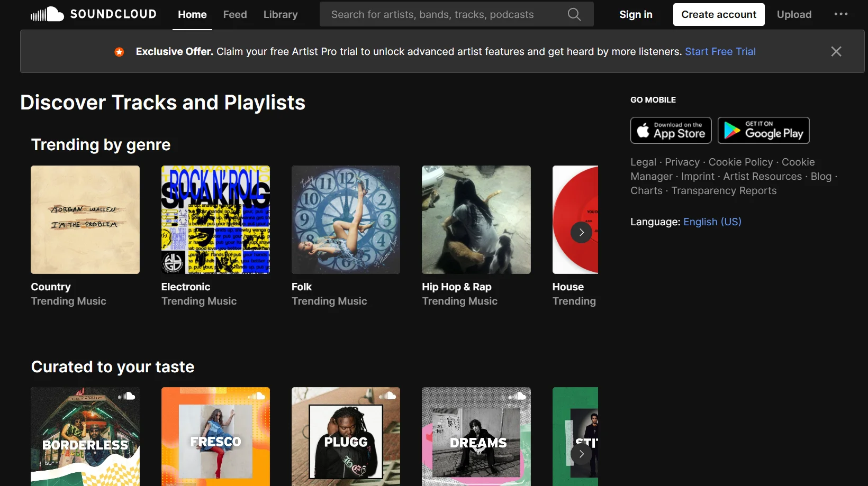The image size is (868, 486).
Task: Open the Home tab
Action: point(192,14)
